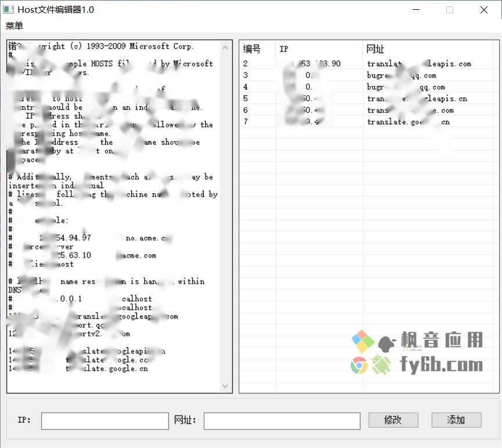The image size is (502, 448).
Task: Click the 修改 button
Action: pyautogui.click(x=393, y=420)
